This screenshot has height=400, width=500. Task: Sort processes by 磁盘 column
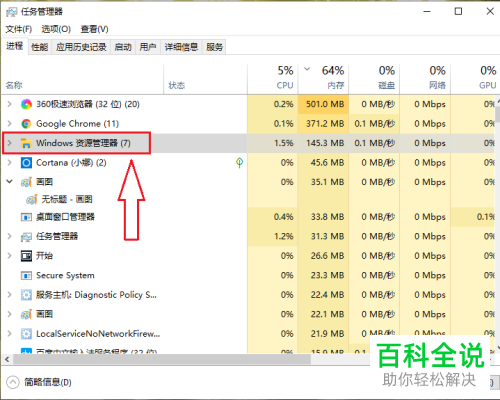click(374, 79)
